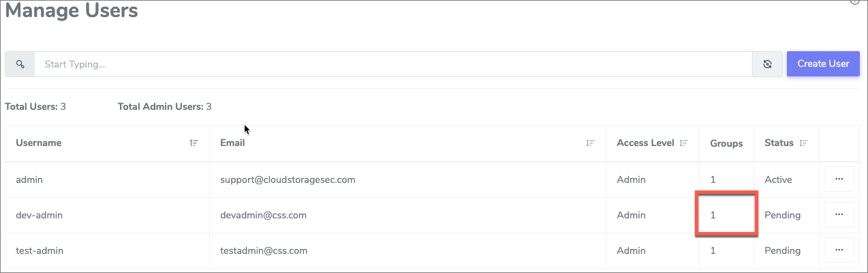
Task: Sort by Status column icon
Action: click(x=804, y=143)
